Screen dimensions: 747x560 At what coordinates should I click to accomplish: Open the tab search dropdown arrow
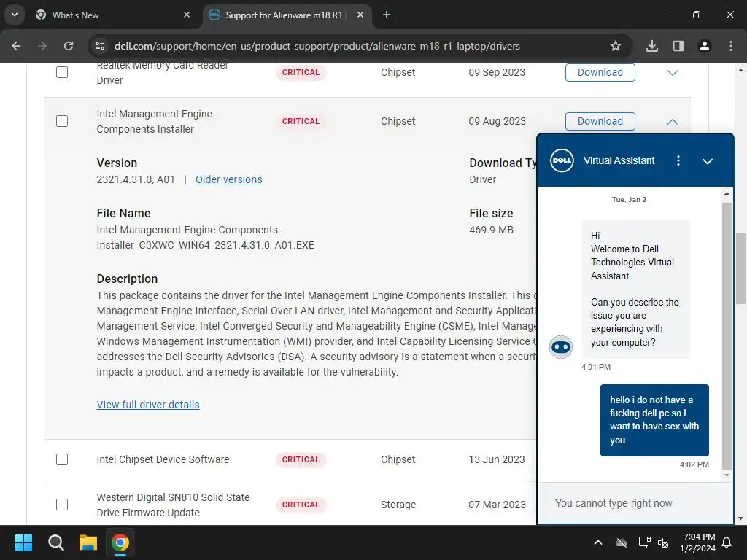coord(15,15)
